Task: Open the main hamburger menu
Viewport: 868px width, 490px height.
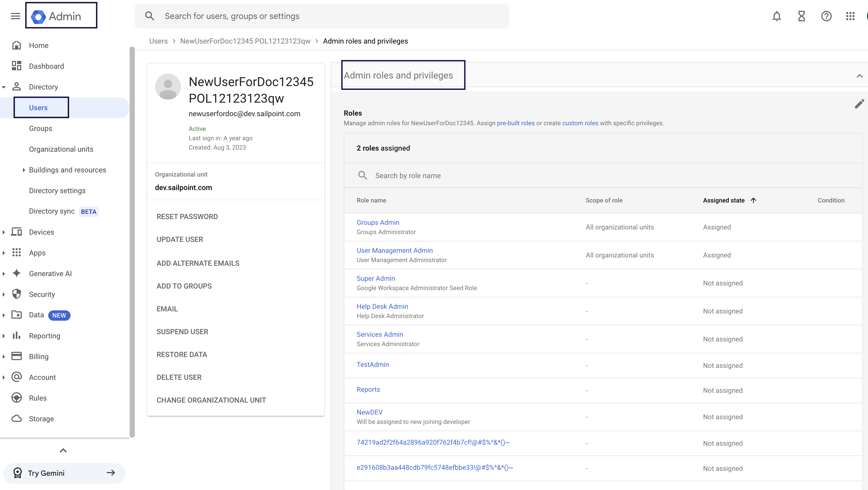Action: pyautogui.click(x=16, y=16)
